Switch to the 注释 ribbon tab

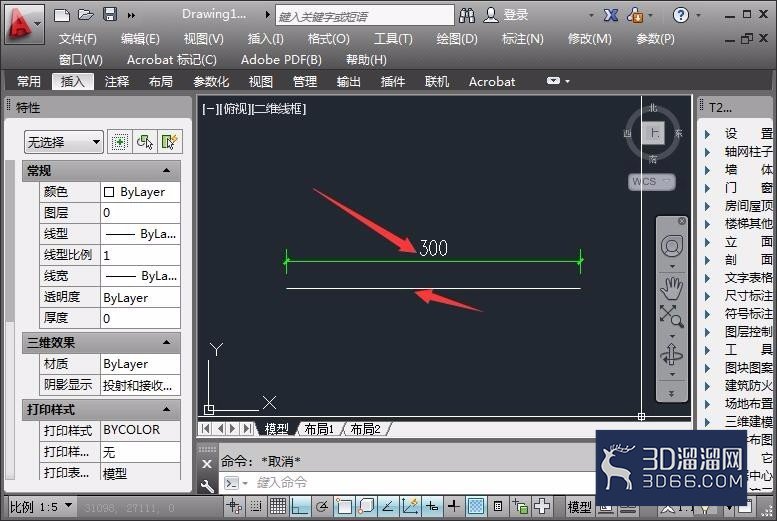117,81
